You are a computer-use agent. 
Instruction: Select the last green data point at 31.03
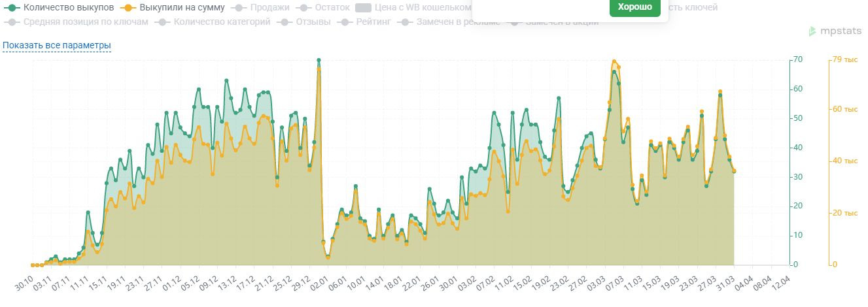coord(734,171)
